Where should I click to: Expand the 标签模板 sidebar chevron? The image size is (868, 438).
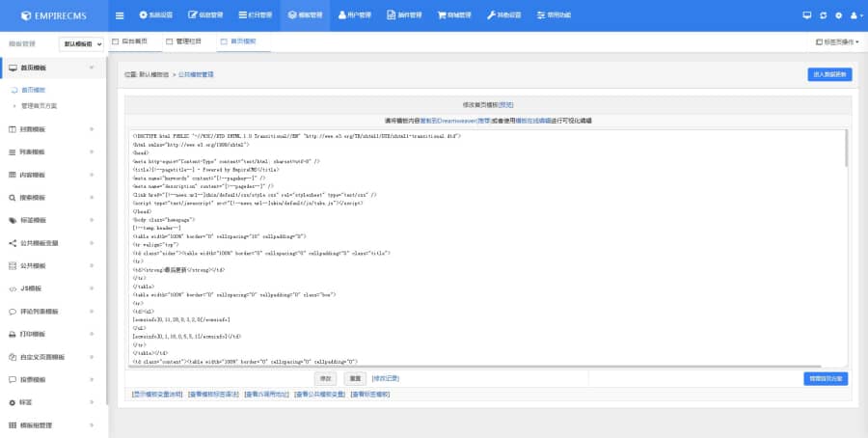tap(92, 220)
